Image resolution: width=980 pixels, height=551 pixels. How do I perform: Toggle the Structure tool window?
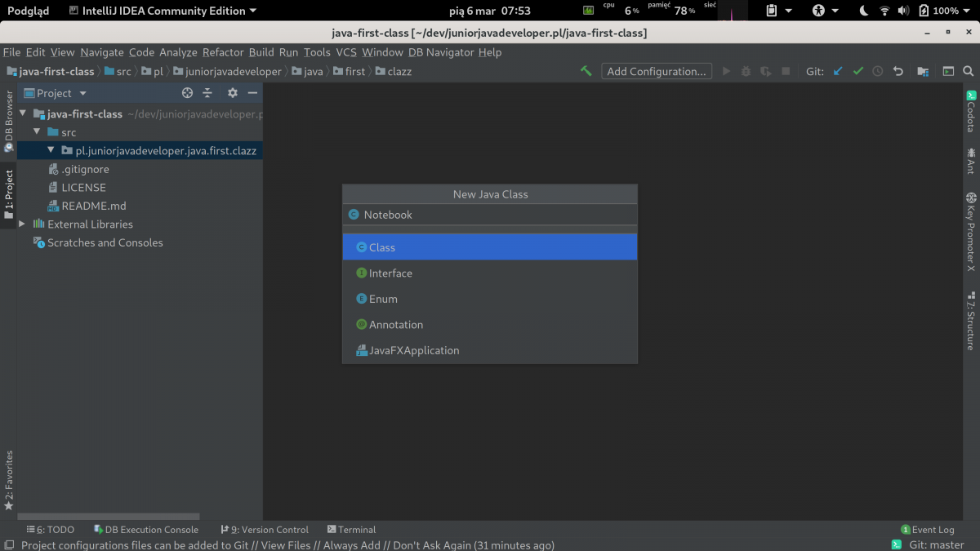971,321
